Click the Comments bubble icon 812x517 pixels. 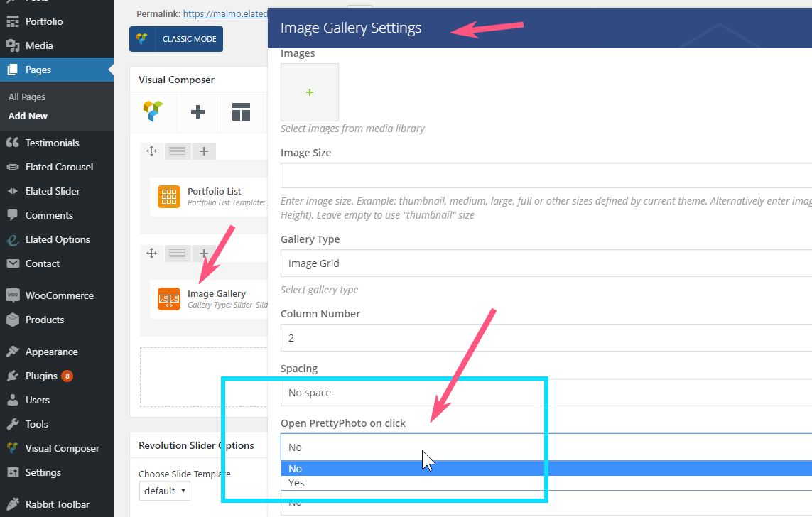tap(12, 215)
